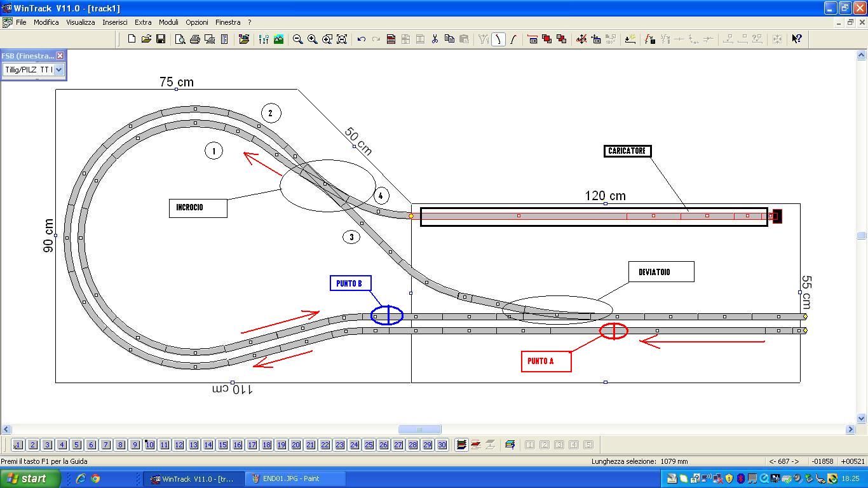Zoom out with minus magnifier
Image resolution: width=868 pixels, height=488 pixels.
pos(297,39)
